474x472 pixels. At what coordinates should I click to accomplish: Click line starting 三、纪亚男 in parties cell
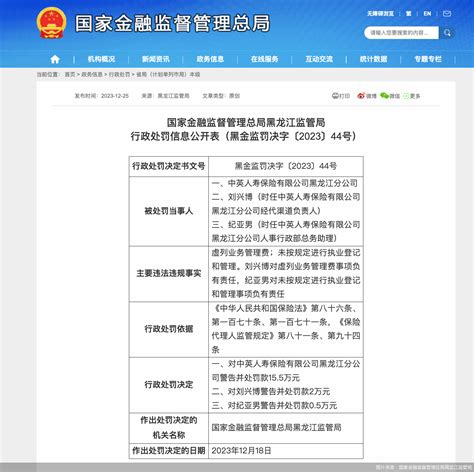(x=286, y=225)
